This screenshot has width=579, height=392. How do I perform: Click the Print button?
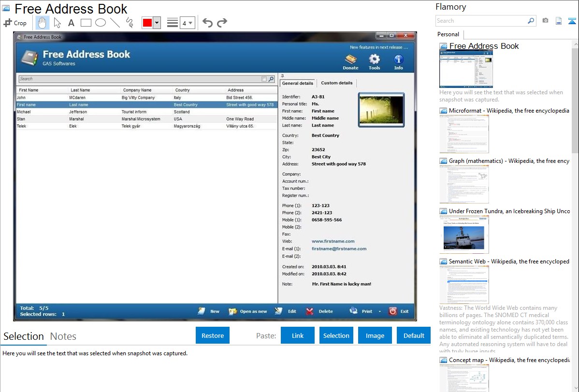coord(361,311)
